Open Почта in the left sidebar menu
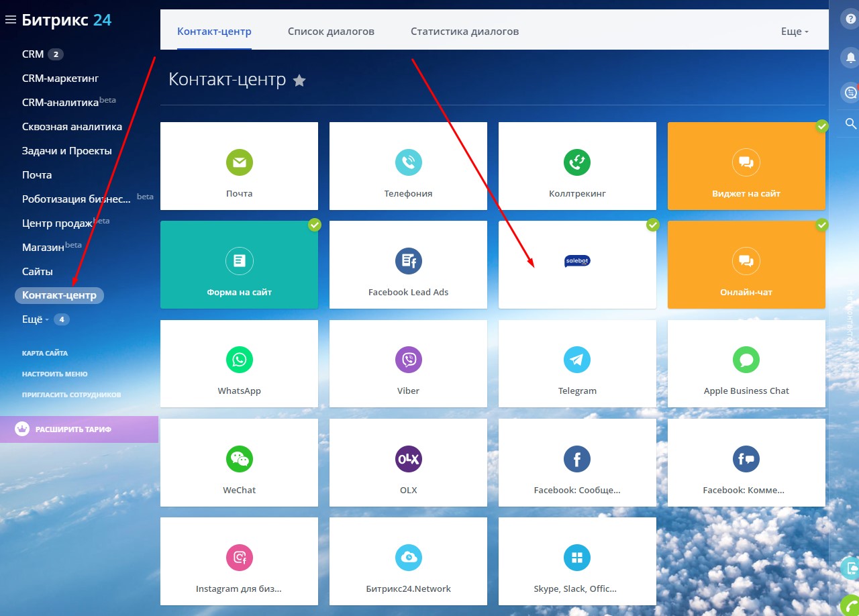Viewport: 859px width, 616px height. 37,175
